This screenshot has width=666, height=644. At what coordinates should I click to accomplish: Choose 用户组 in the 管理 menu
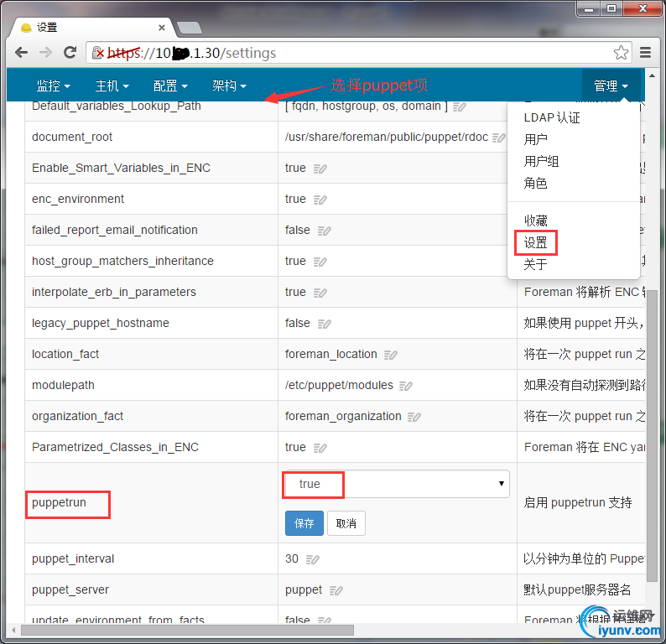[541, 161]
